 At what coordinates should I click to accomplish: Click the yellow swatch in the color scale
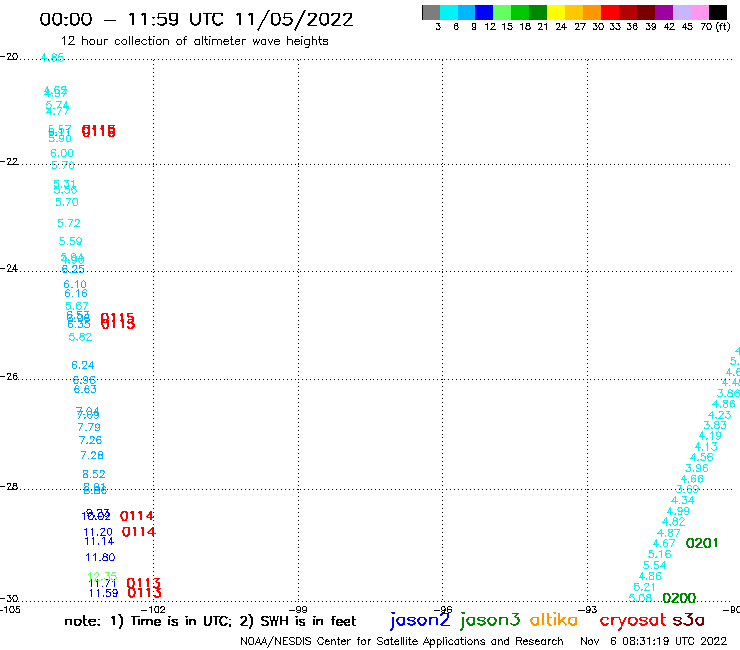(x=556, y=12)
